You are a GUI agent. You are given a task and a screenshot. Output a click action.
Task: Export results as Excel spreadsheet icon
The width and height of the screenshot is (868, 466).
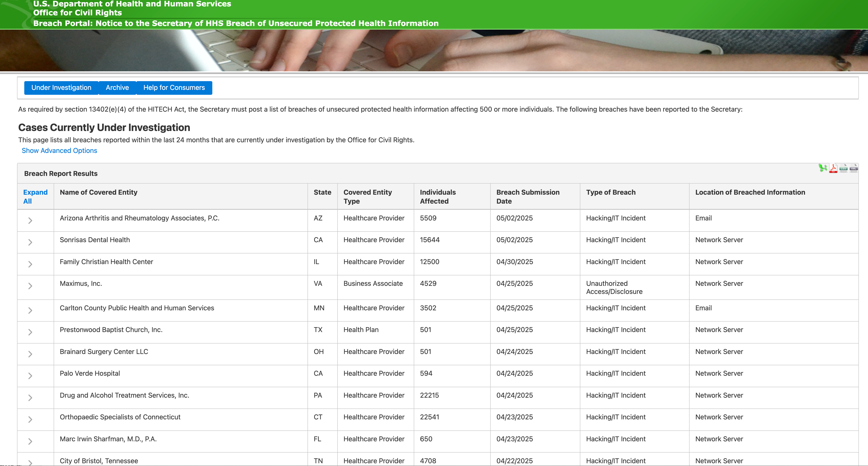(823, 168)
